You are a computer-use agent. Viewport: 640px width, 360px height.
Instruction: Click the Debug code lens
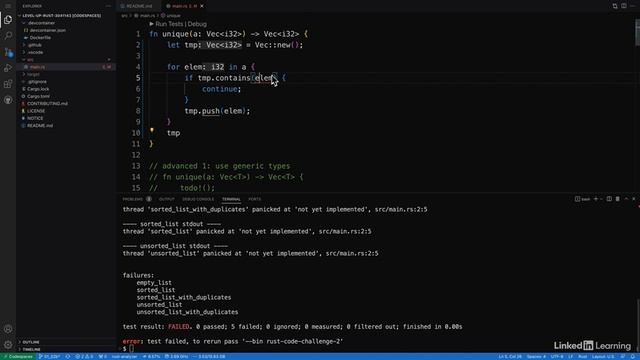click(197, 24)
